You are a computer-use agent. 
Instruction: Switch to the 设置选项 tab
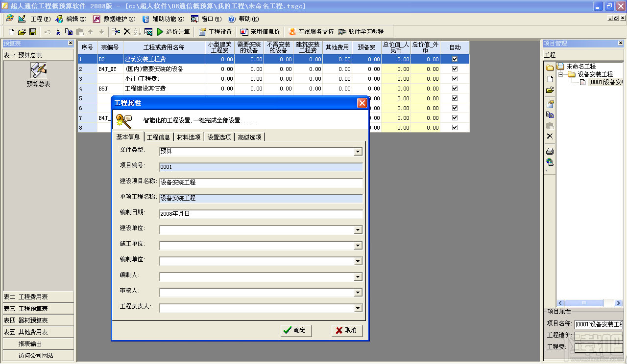[219, 137]
